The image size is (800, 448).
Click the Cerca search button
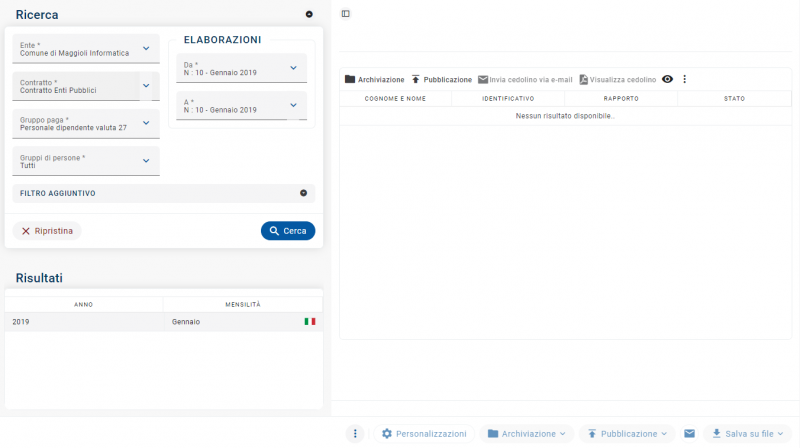pos(288,231)
